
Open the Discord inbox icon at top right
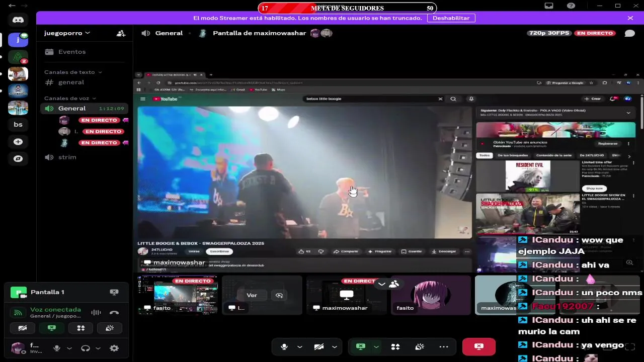[549, 6]
